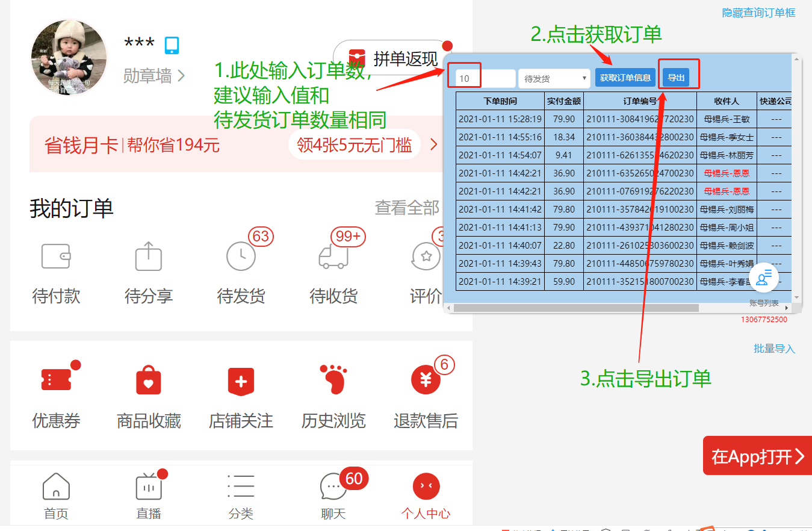Open the 待收货 truck icon
The width and height of the screenshot is (812, 531).
point(333,256)
